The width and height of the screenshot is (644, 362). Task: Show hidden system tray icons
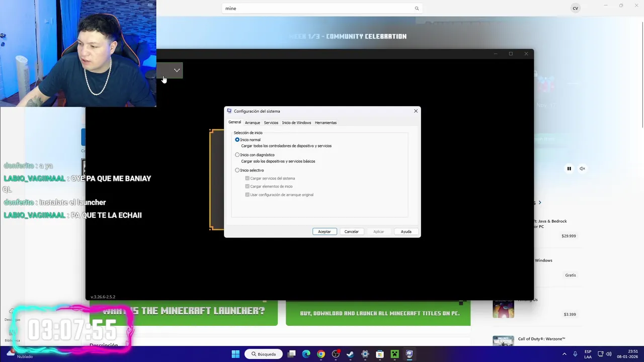point(564,354)
